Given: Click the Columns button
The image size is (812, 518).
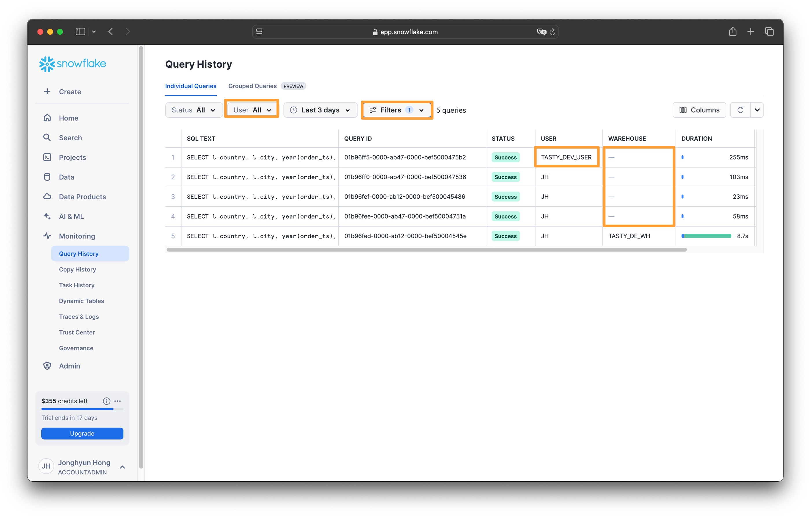Looking at the screenshot, I should (699, 110).
